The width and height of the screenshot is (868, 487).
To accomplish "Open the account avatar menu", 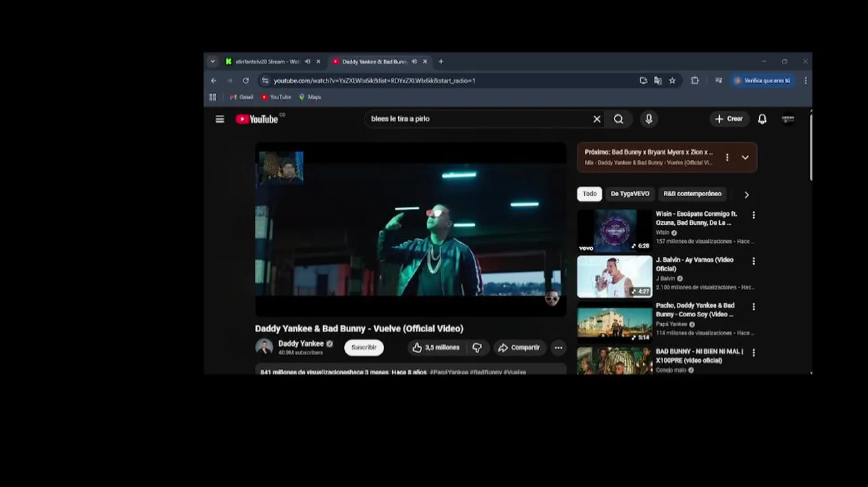I will [x=788, y=119].
